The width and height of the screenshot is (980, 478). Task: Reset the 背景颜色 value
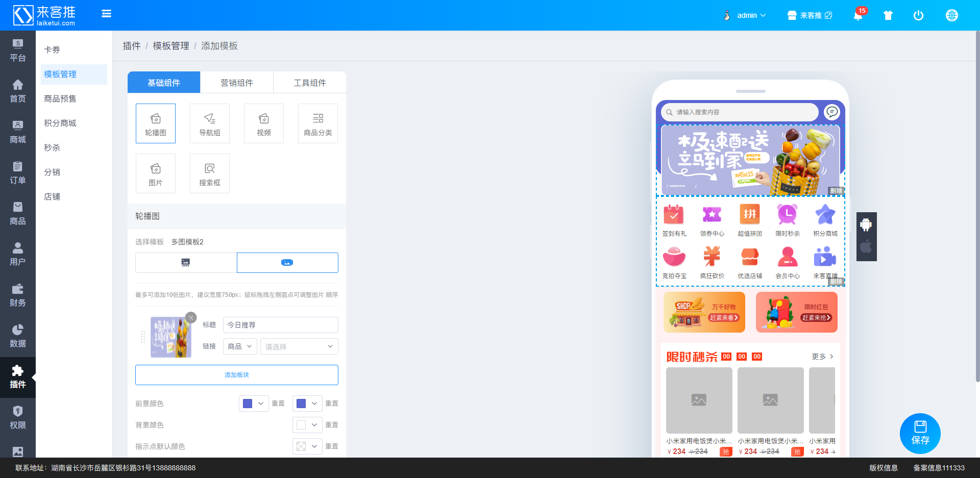point(332,425)
